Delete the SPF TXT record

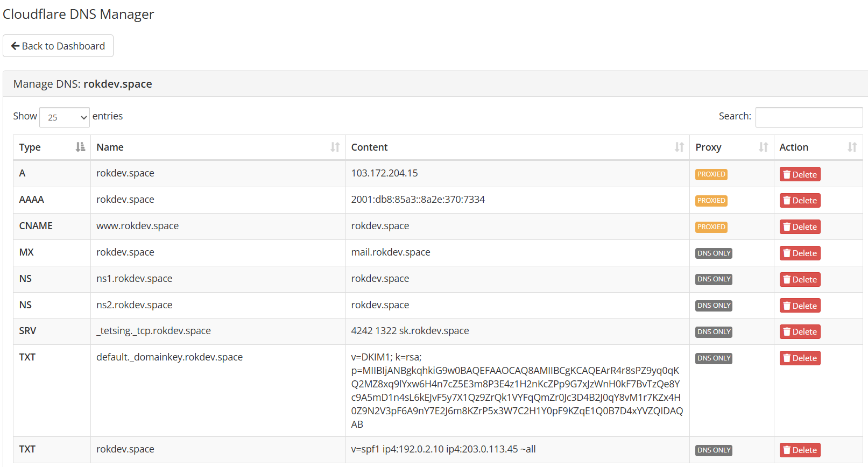click(800, 450)
